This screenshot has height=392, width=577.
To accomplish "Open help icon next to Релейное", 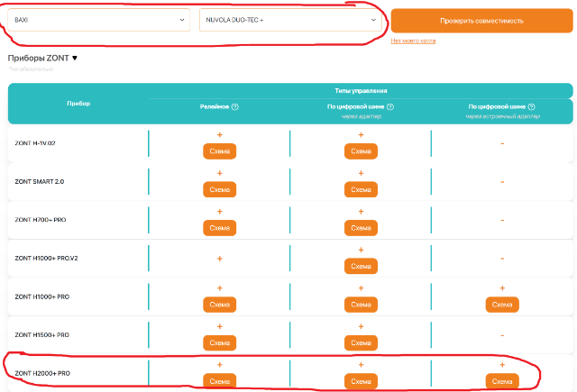I will coord(235,106).
